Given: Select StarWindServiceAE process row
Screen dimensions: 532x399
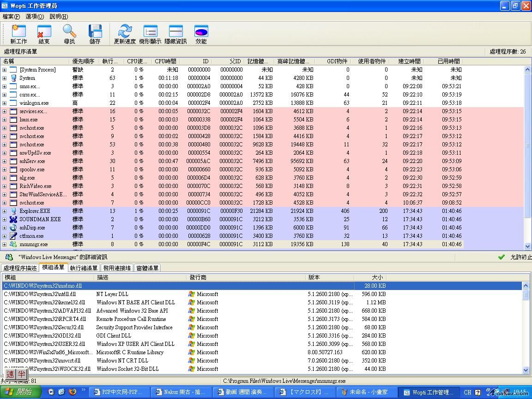Looking at the screenshot, I should [262, 194].
